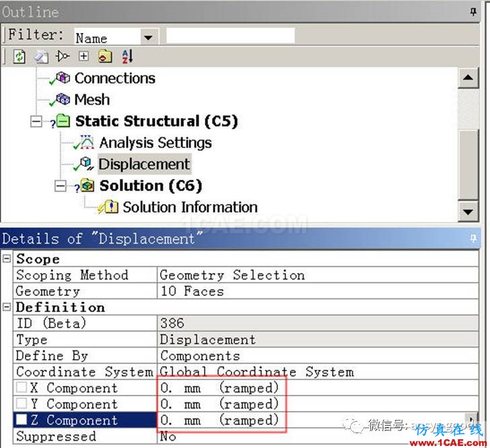Collapse the Definition section
The image size is (490, 448).
pos(7,307)
